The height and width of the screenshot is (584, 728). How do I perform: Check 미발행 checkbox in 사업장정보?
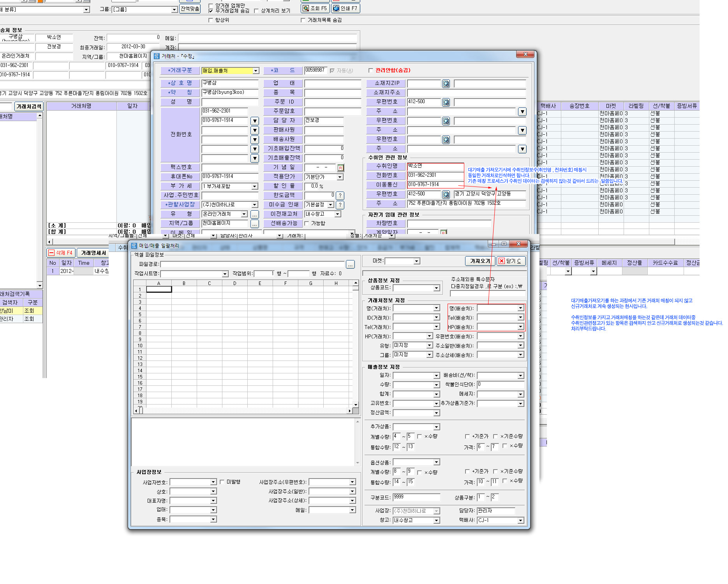tap(222, 482)
